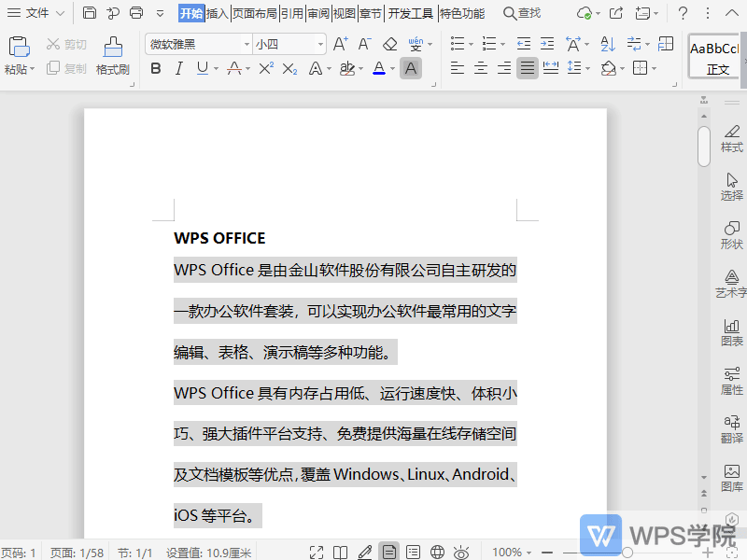The height and width of the screenshot is (560, 747).
Task: Open the Styles panel in right sidebar
Action: point(732,140)
